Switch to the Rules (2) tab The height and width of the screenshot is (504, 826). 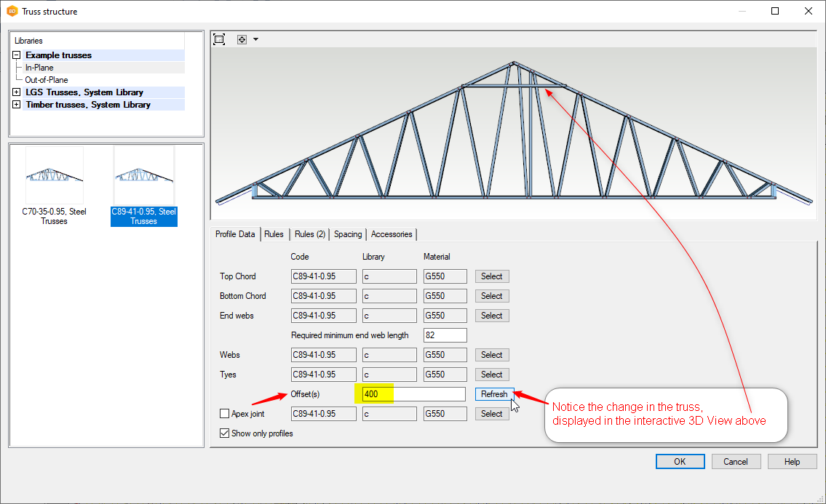tap(309, 234)
